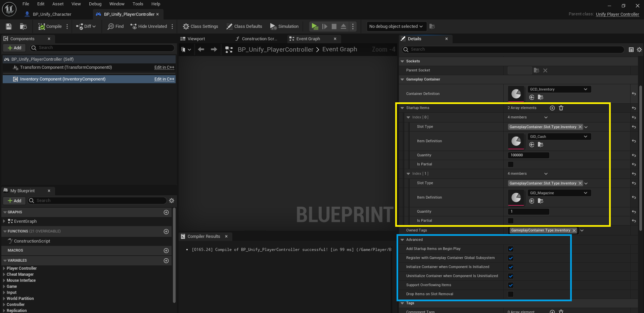Open the File menu
The width and height of the screenshot is (644, 313).
26,4
